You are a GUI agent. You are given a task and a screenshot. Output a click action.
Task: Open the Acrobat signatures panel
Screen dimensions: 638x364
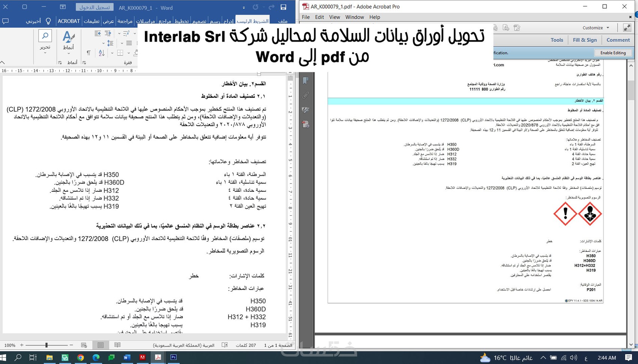tap(305, 110)
